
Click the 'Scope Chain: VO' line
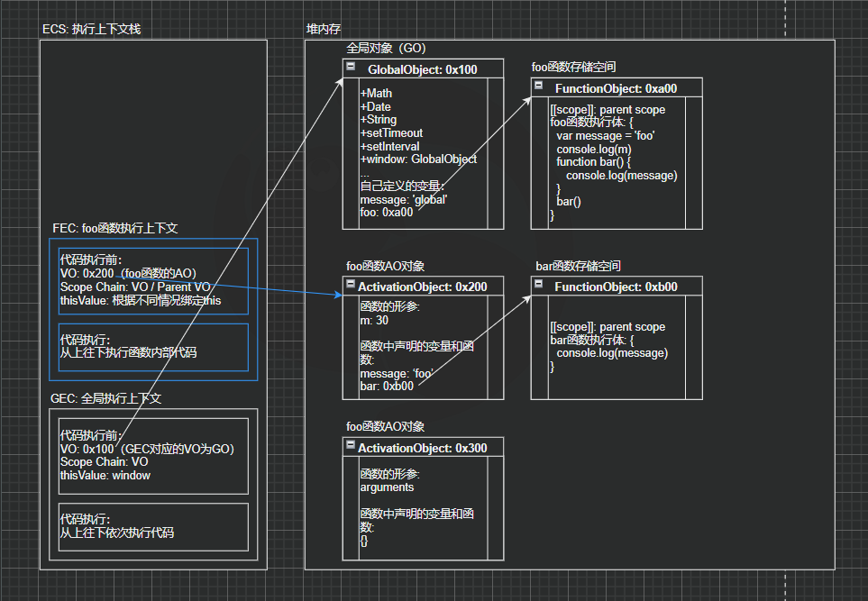pyautogui.click(x=104, y=461)
